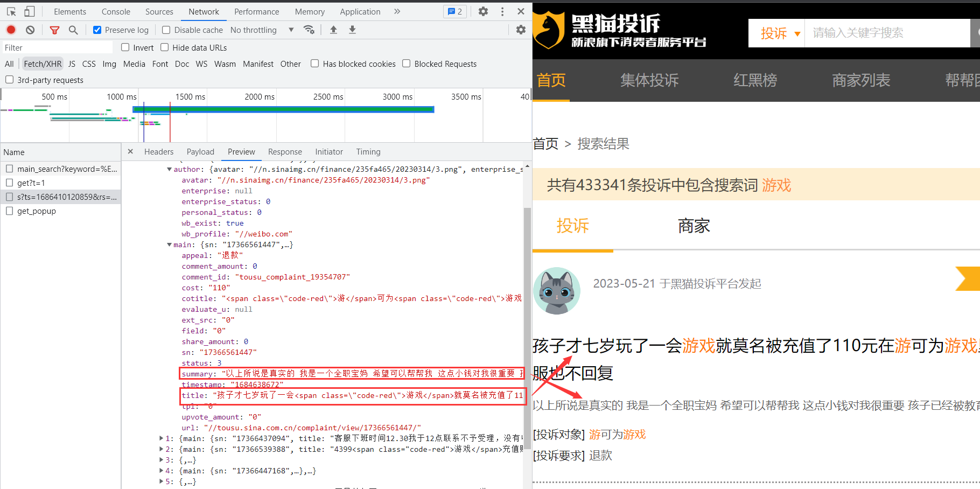Screen dimensions: 980x489
Task: Toggle the device toolbar icon
Action: 30,11
